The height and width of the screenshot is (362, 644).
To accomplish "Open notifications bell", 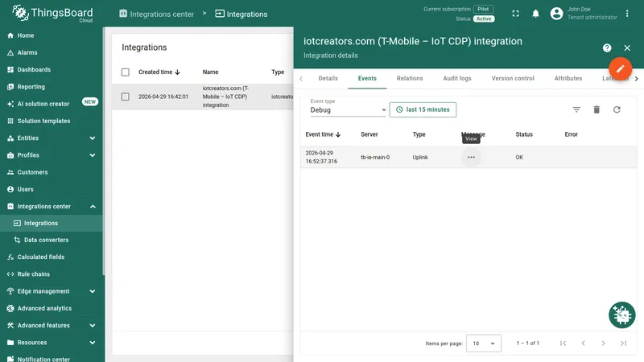I will 535,14.
